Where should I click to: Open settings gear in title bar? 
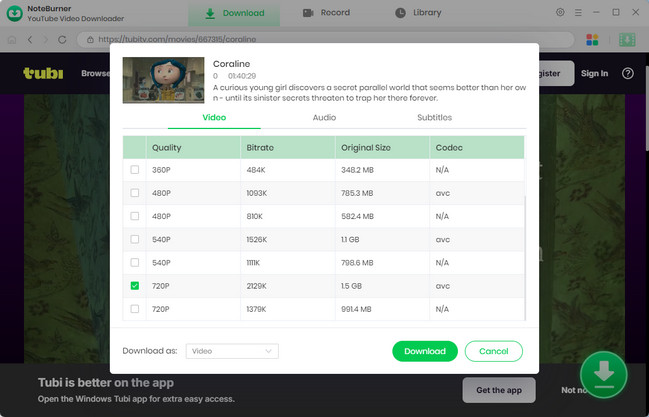tap(560, 13)
